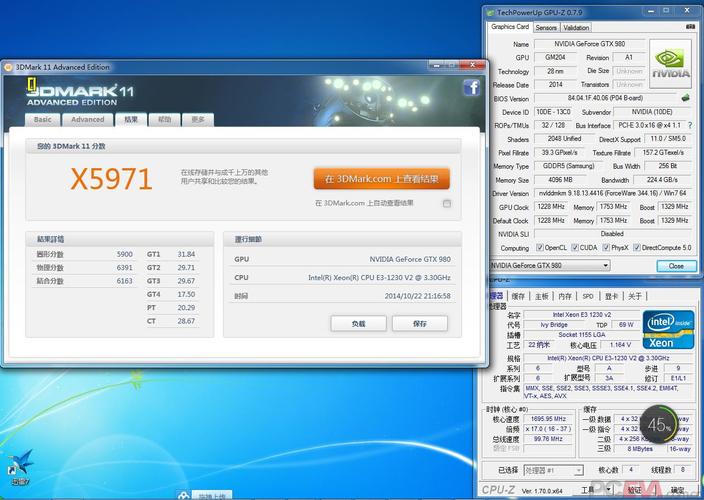
Task: Open the 更多 tab in 3DMark
Action: (198, 119)
